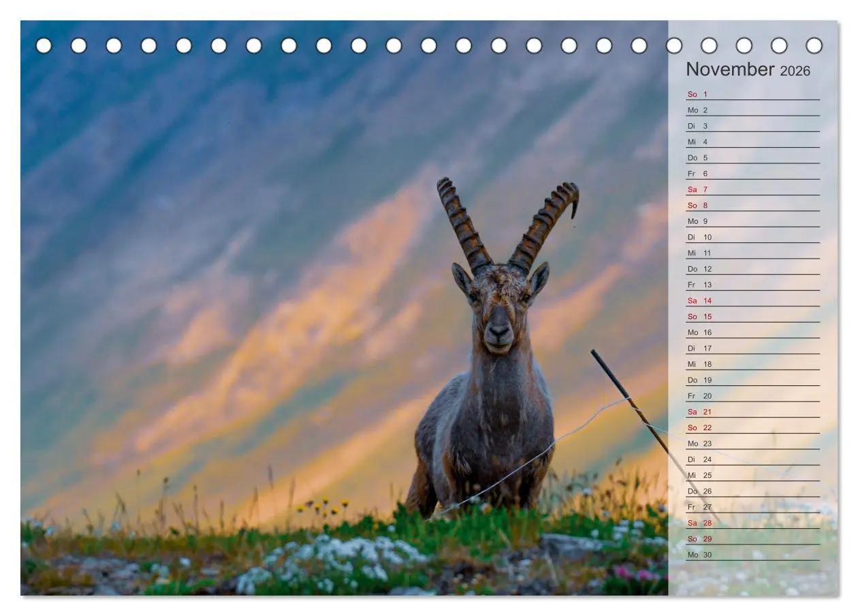The height and width of the screenshot is (616, 858).
Task: Select the 'Fr 27' date row
Action: pyautogui.click(x=752, y=507)
